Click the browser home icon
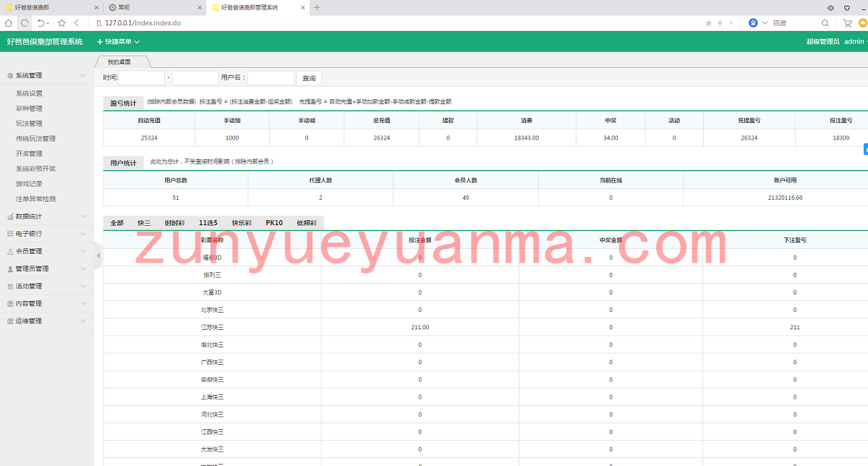This screenshot has width=868, height=466. pos(9,23)
